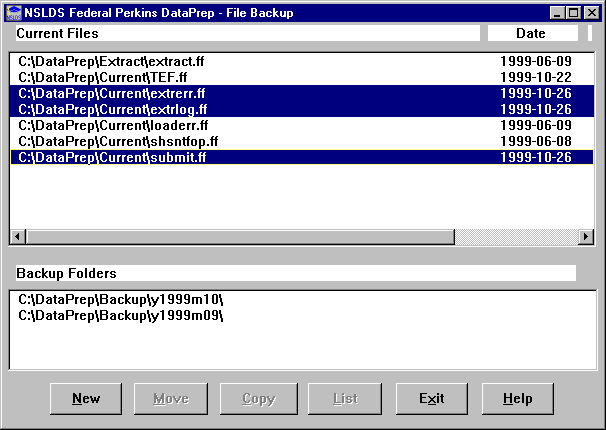This screenshot has width=606, height=430.
Task: Select the submit.ff file row
Action: click(302, 157)
